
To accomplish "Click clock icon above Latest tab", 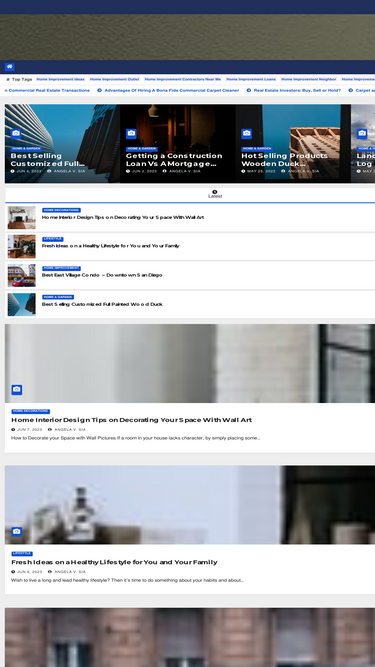I will point(215,192).
